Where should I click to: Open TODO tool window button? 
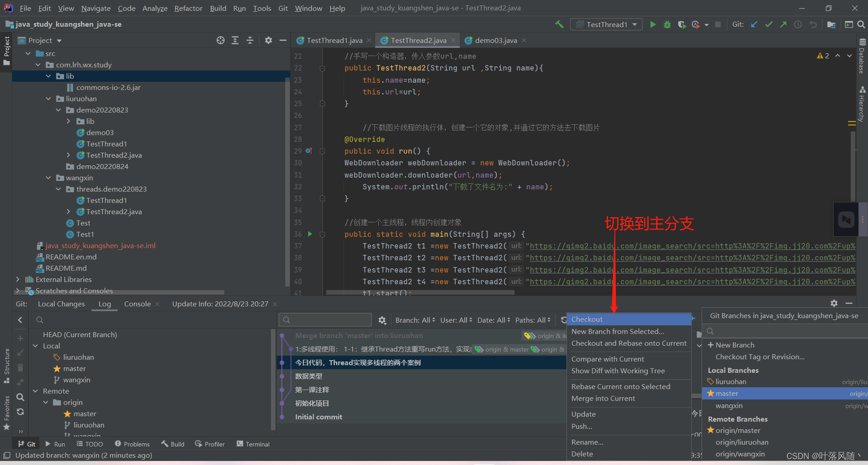(90, 444)
